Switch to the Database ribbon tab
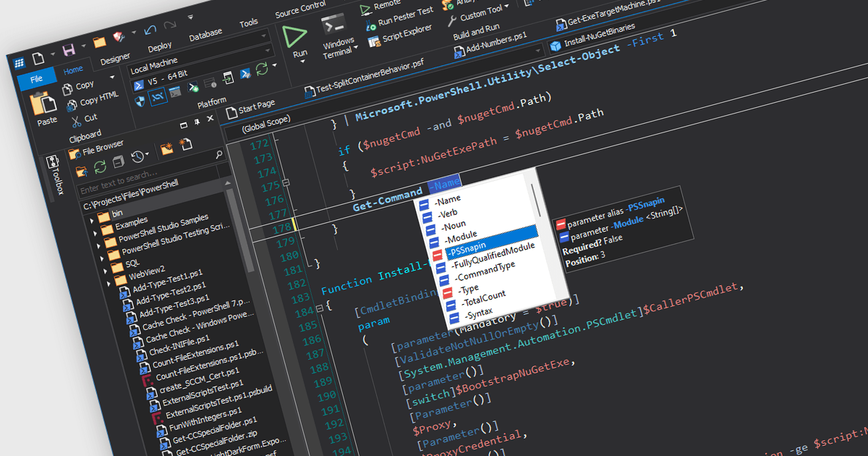 click(205, 35)
